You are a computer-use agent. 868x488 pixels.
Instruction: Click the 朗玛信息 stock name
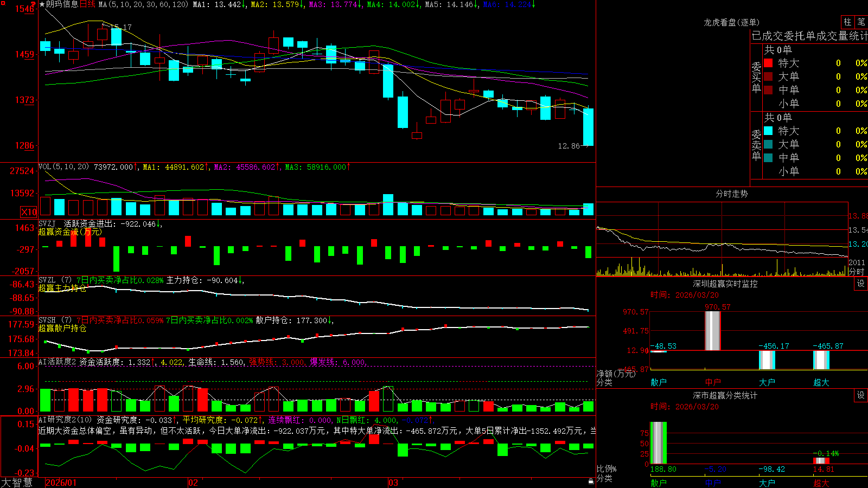(62, 4)
